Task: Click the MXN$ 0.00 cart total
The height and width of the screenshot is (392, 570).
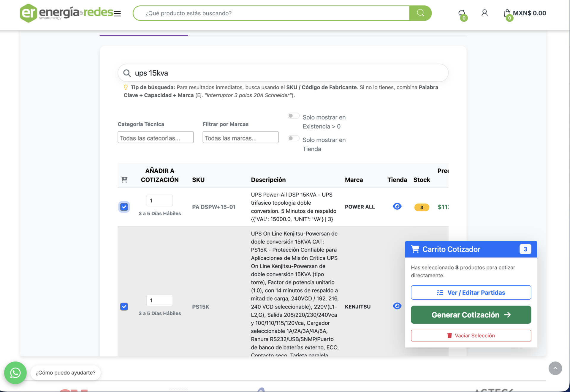Action: point(530,13)
